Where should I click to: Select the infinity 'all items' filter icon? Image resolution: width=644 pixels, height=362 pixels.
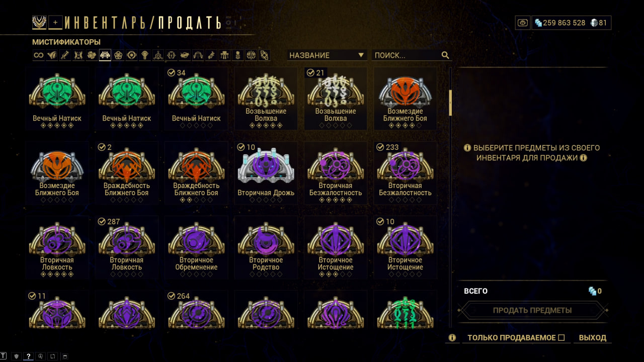pyautogui.click(x=39, y=55)
